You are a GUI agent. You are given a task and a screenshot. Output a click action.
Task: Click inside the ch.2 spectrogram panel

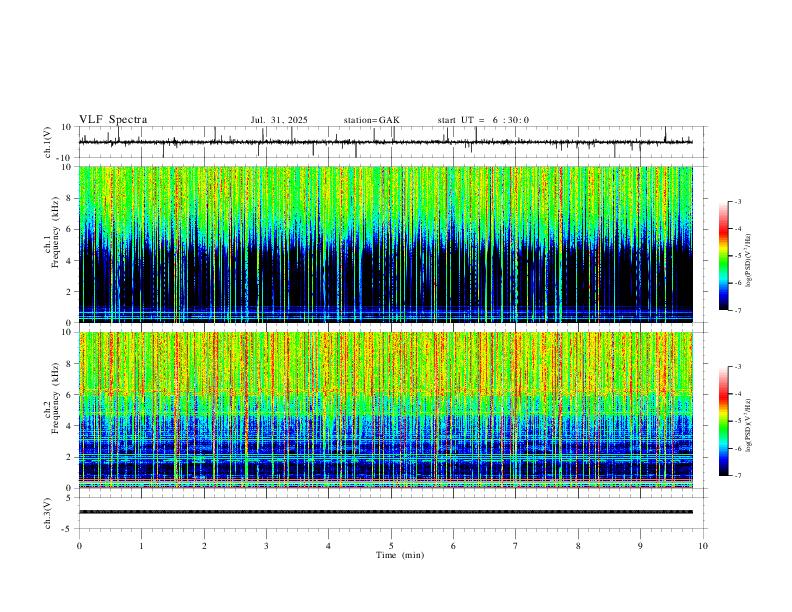385,410
